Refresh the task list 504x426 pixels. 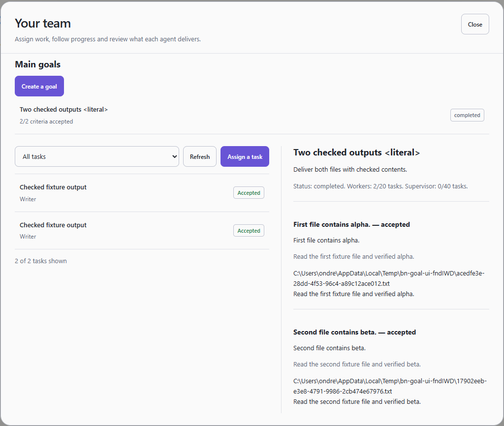200,156
